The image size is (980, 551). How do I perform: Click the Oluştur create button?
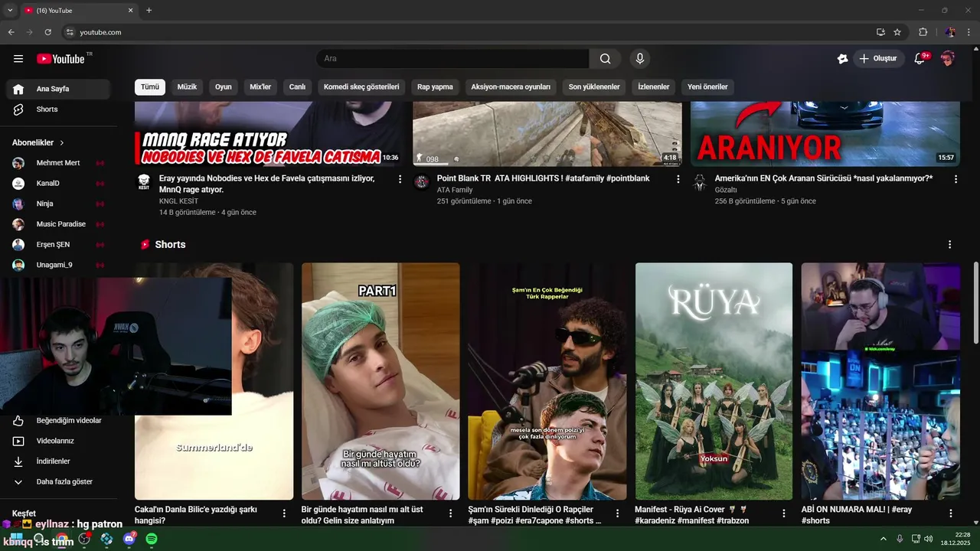[879, 59]
